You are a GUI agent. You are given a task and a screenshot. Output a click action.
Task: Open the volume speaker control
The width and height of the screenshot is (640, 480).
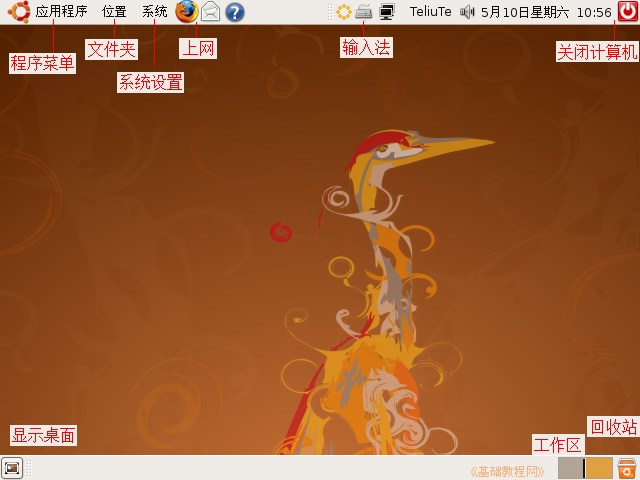467,12
